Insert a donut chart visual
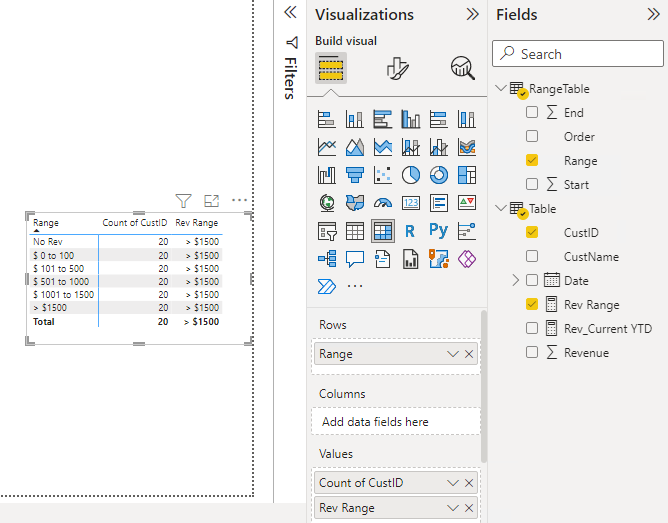 click(439, 175)
